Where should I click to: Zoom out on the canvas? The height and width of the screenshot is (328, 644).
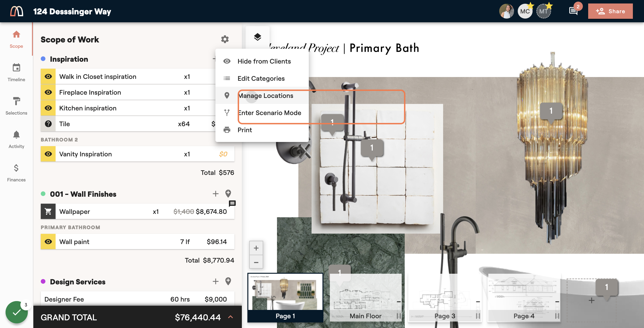(x=256, y=262)
